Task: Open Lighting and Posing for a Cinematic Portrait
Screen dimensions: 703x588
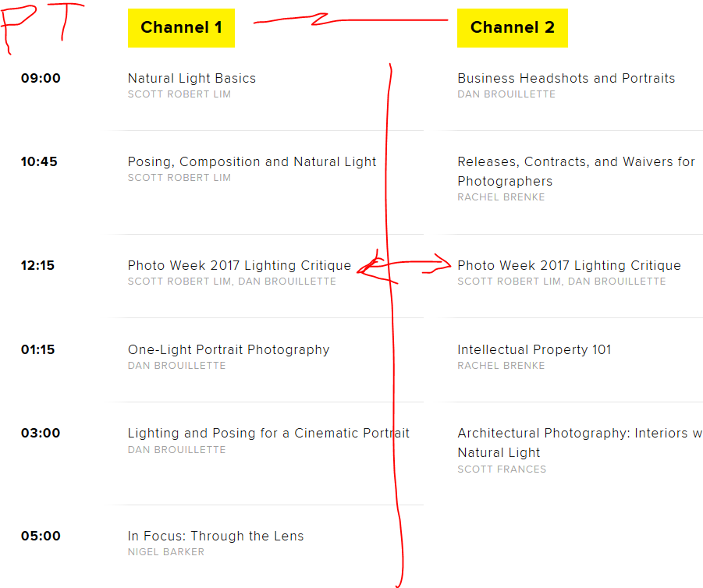Action: [268, 434]
